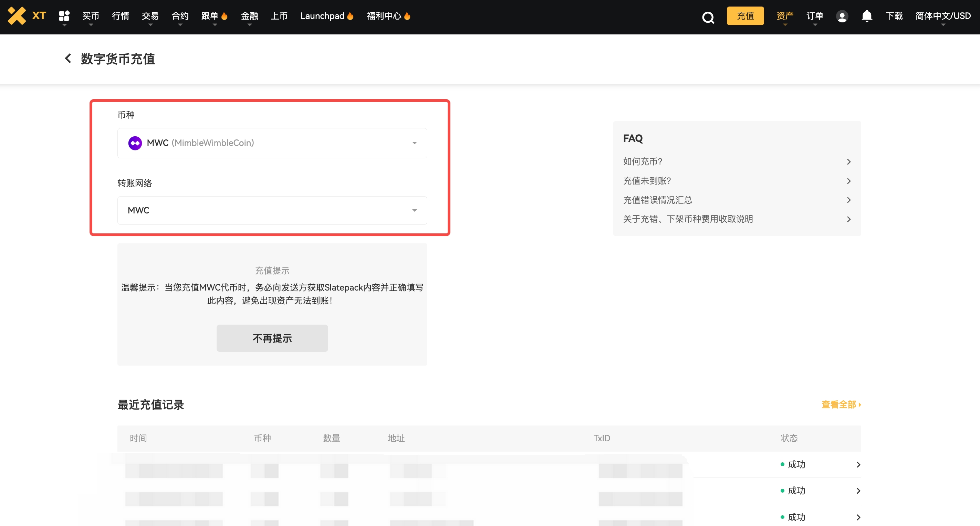The height and width of the screenshot is (526, 980).
Task: Open the 买币 menu
Action: [91, 16]
